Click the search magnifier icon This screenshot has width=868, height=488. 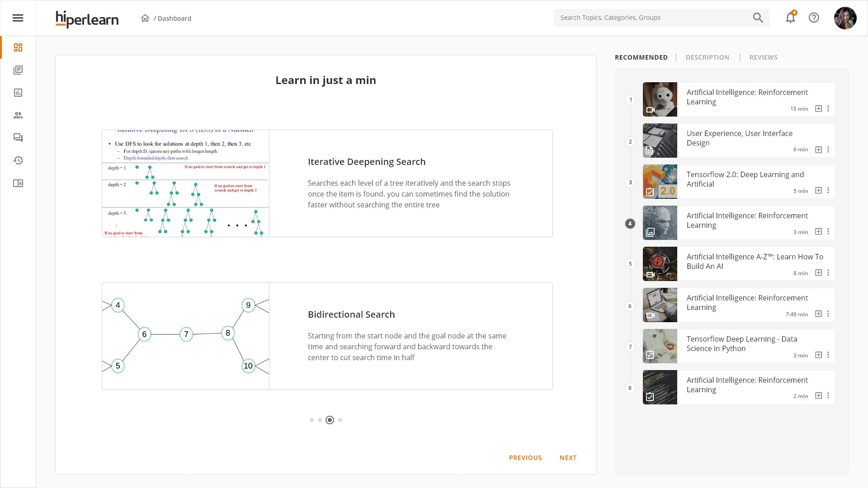[x=758, y=18]
